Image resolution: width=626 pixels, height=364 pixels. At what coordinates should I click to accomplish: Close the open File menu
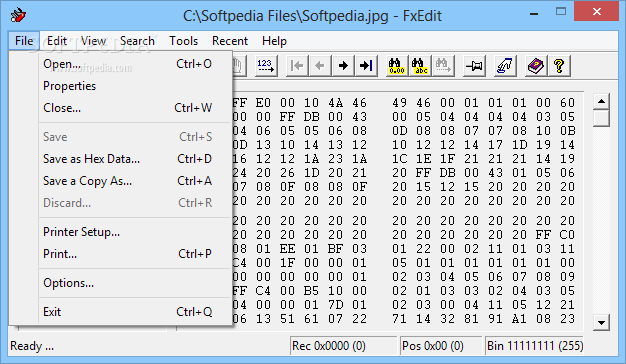click(x=24, y=41)
